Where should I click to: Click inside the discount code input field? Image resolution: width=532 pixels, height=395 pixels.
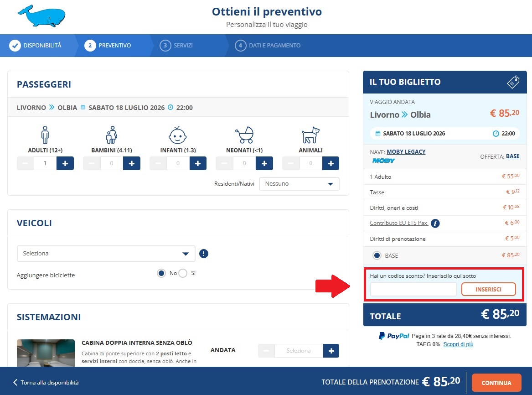click(x=412, y=289)
